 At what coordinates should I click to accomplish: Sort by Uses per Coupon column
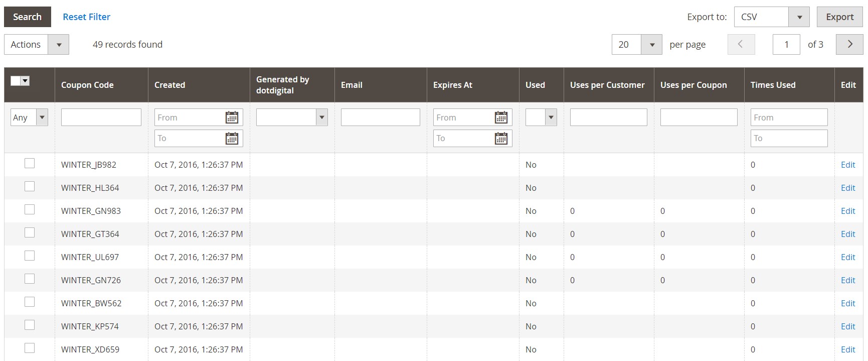tap(693, 85)
